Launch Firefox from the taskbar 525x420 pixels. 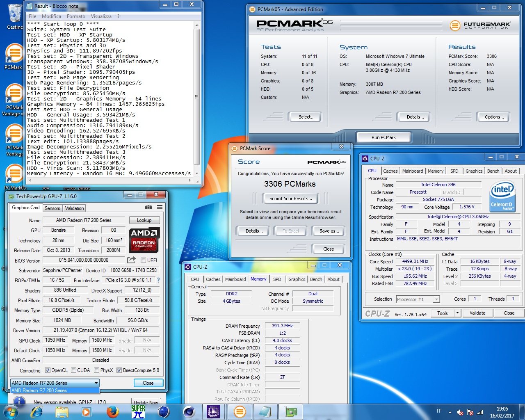[x=112, y=411]
